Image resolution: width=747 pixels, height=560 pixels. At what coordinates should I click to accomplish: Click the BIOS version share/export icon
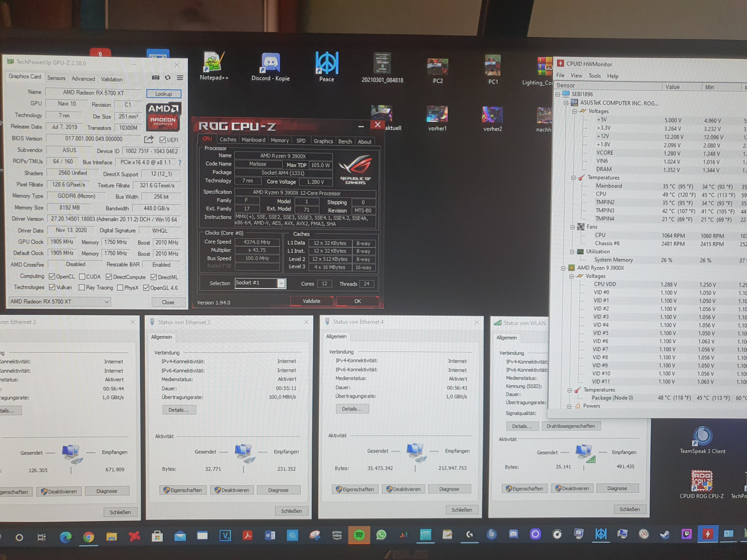[x=149, y=139]
